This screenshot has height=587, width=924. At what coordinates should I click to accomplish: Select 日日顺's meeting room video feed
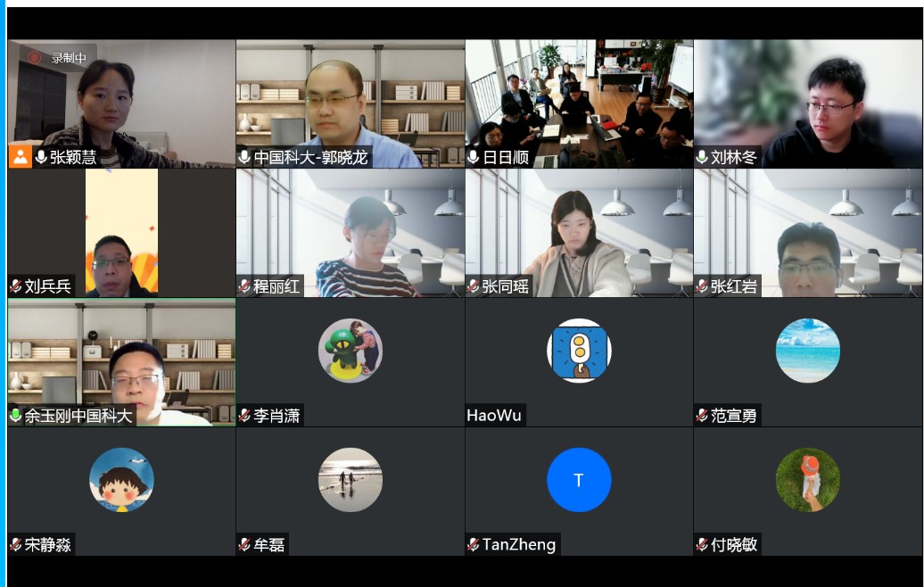579,103
